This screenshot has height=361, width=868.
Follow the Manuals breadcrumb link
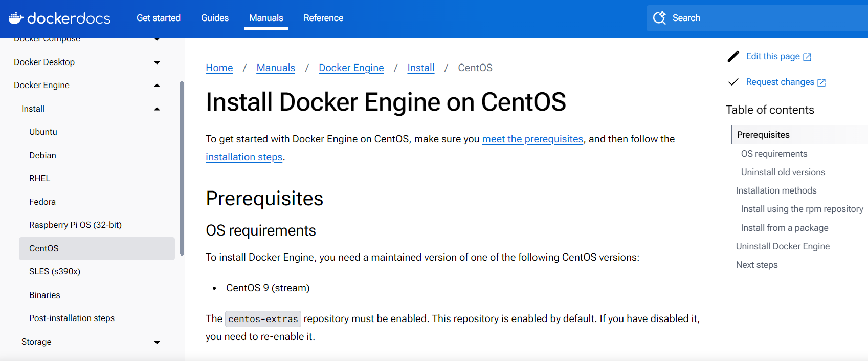pos(276,68)
